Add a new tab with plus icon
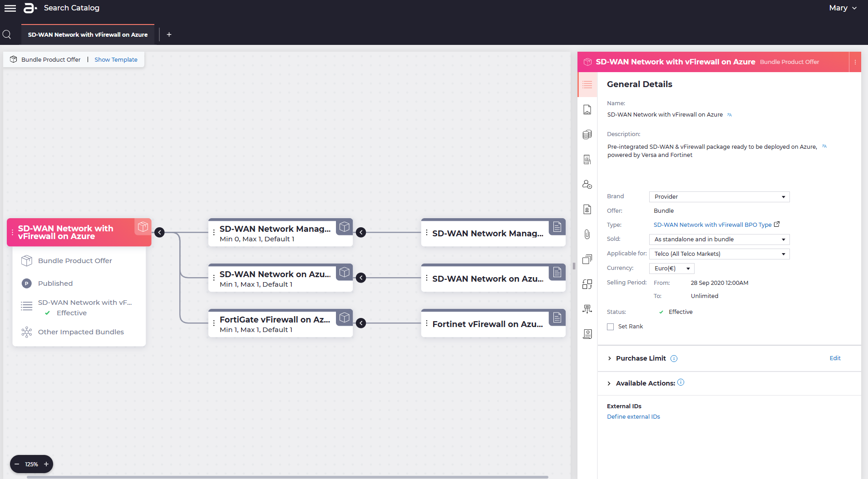 click(x=169, y=34)
